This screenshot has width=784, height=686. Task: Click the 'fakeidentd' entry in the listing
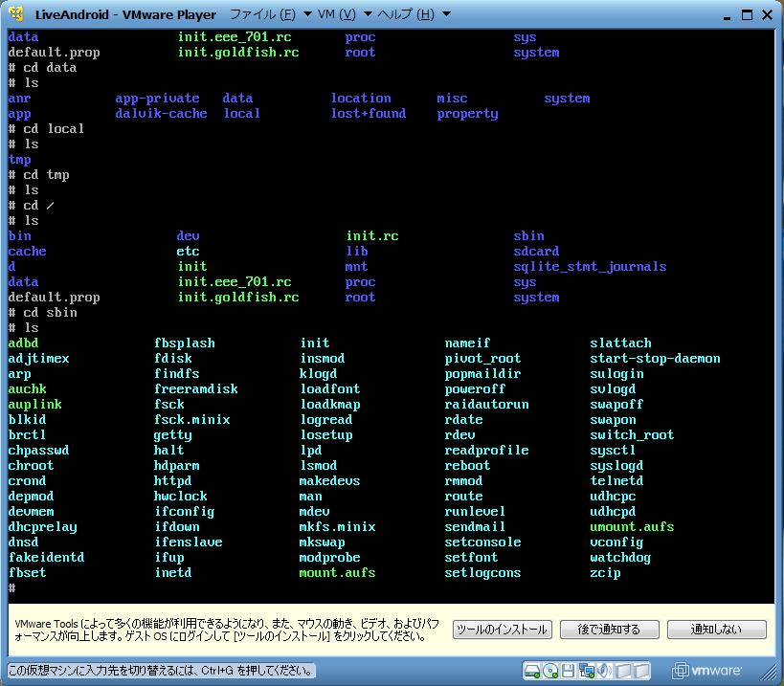pos(46,557)
